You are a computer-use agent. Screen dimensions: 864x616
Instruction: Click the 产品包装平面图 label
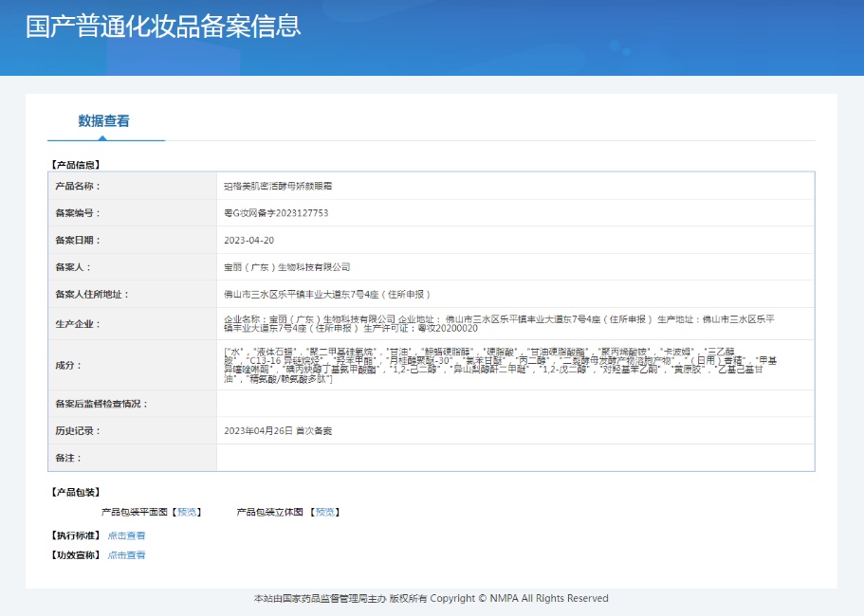135,512
